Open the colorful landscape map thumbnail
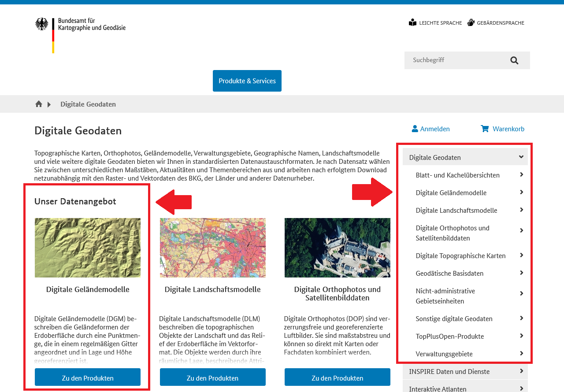564x392 pixels. click(x=213, y=248)
